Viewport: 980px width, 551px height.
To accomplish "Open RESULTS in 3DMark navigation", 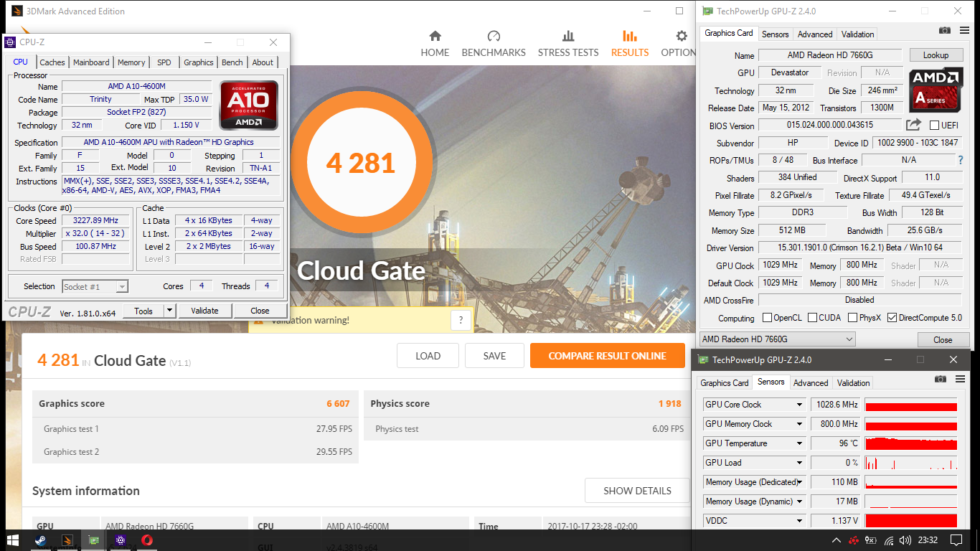I will point(630,44).
